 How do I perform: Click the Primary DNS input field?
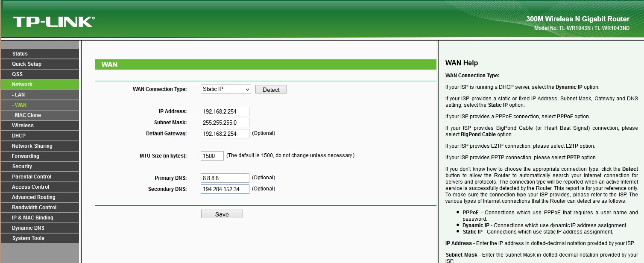[x=225, y=178]
